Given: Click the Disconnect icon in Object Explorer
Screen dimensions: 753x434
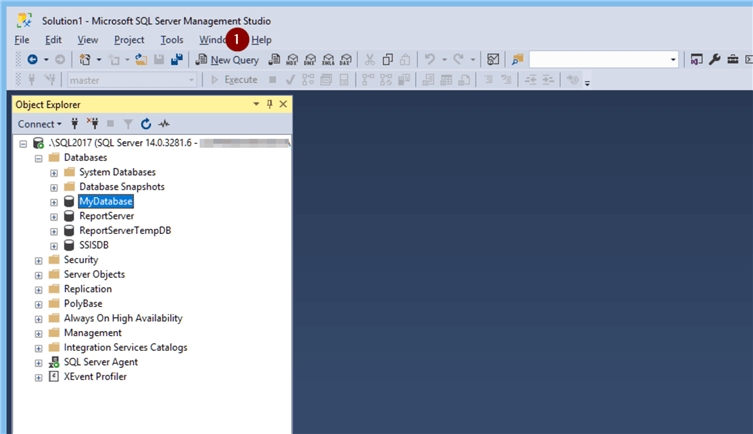Looking at the screenshot, I should 93,124.
